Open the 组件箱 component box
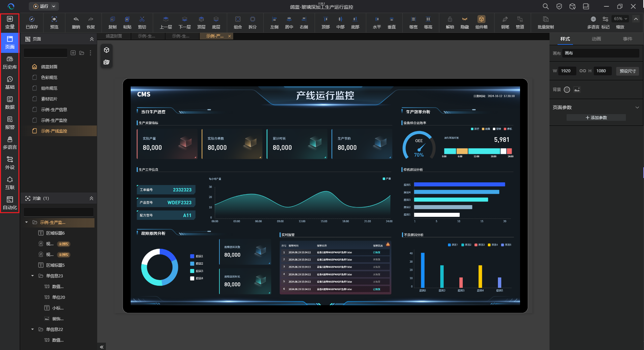Screen dimensions: 644x350 coord(481,22)
